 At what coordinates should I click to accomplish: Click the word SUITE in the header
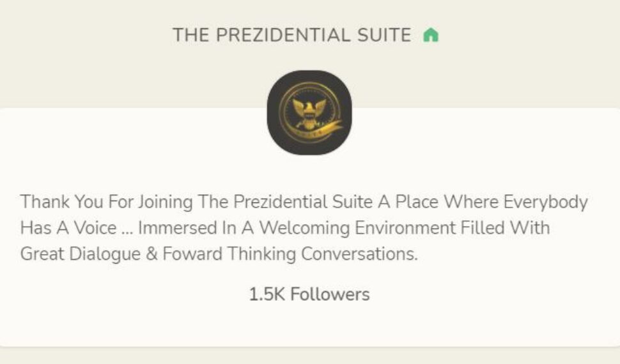tap(385, 36)
